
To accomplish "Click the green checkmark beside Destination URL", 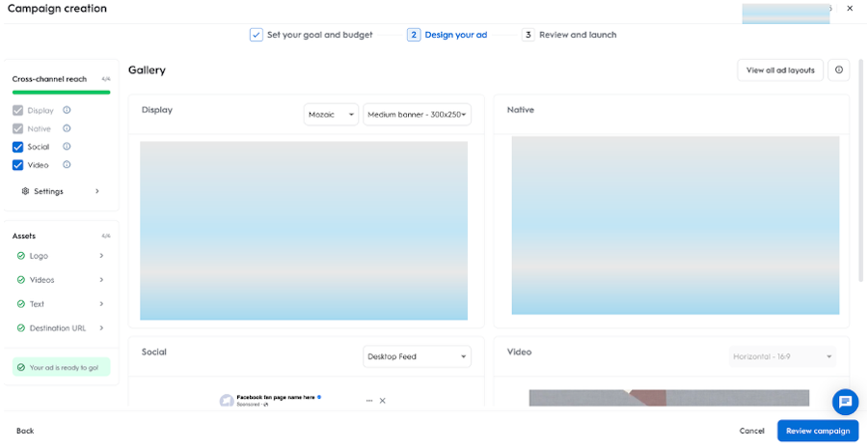I will click(x=21, y=328).
